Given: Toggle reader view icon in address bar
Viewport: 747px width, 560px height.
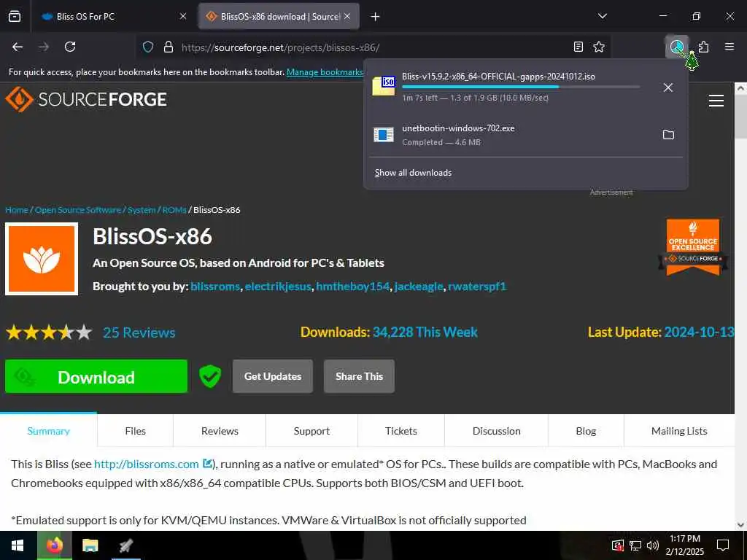Looking at the screenshot, I should click(x=578, y=47).
